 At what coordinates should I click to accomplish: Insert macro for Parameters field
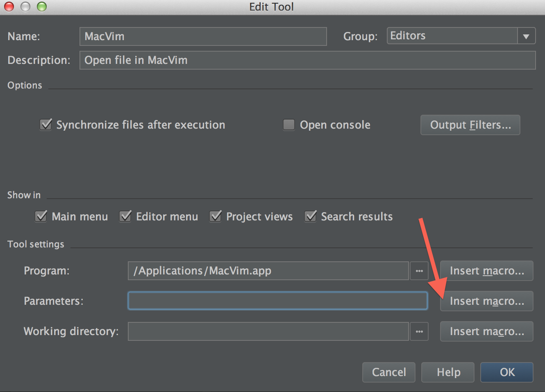[x=487, y=301]
